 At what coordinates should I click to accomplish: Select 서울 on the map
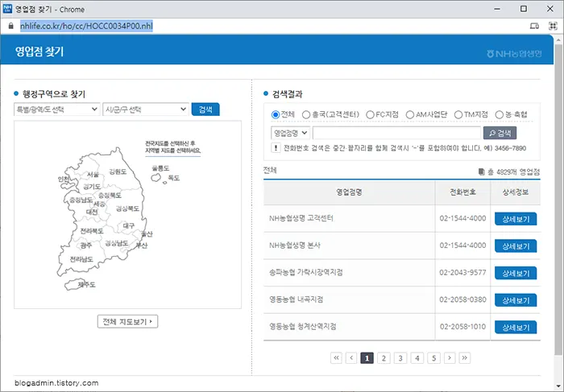pos(93,174)
